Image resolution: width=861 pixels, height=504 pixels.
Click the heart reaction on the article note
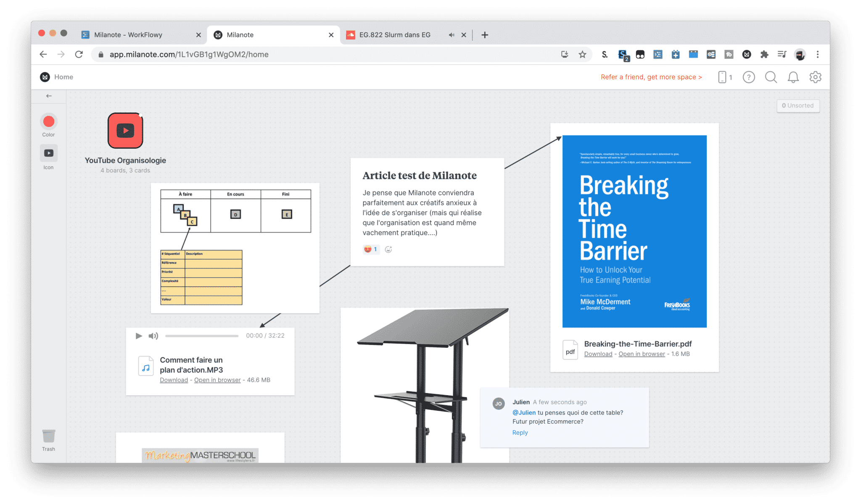371,249
